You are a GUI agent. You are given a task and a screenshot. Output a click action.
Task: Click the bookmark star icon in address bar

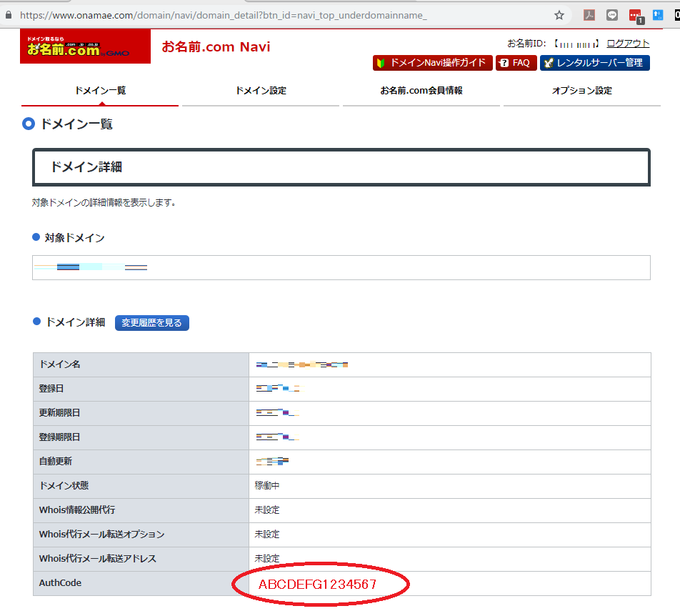[559, 15]
